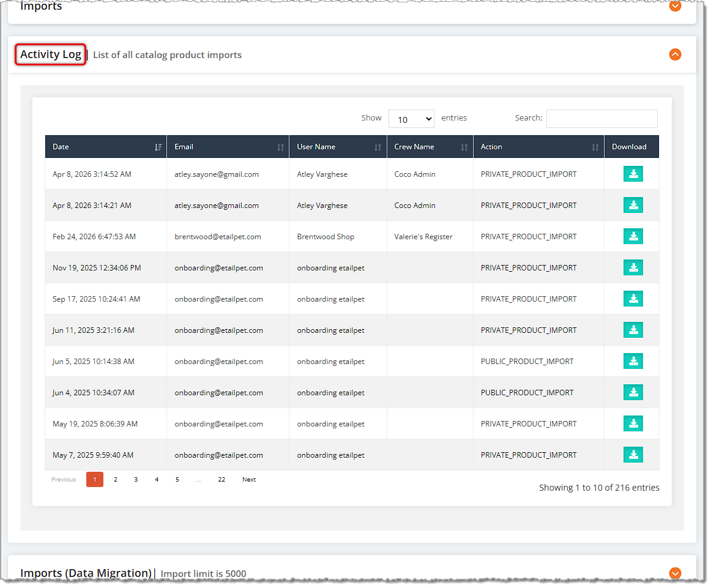
Task: Click List of all catalog product imports subtitle
Action: (x=167, y=55)
